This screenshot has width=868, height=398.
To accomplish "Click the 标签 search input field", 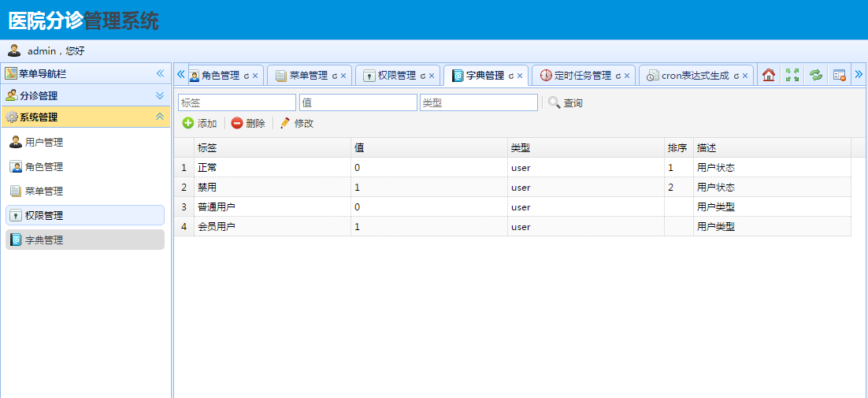I will pos(237,102).
